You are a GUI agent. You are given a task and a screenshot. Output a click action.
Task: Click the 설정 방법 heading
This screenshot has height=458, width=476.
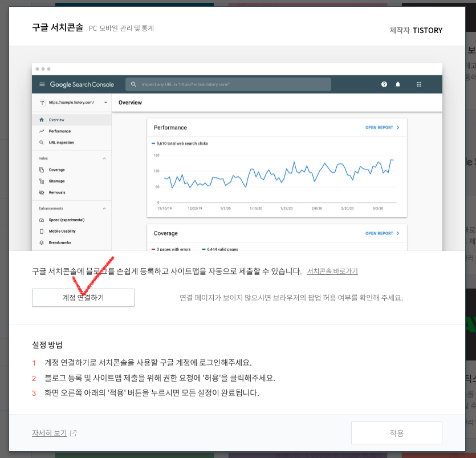(x=47, y=344)
